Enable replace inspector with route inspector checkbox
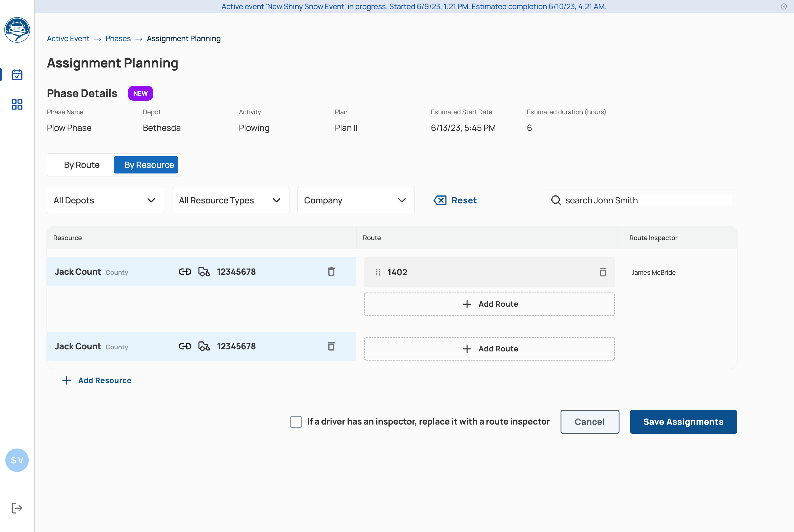The image size is (794, 532). pos(296,422)
